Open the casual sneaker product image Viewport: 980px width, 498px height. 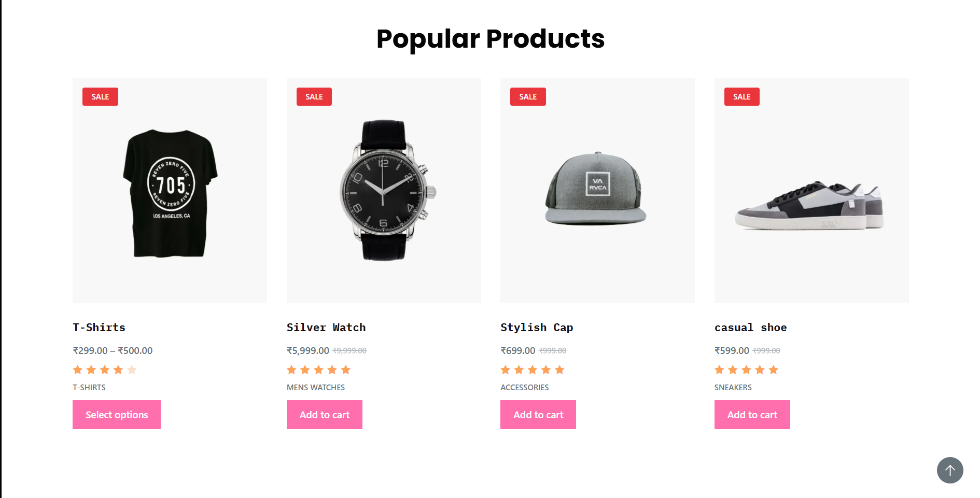[811, 206]
